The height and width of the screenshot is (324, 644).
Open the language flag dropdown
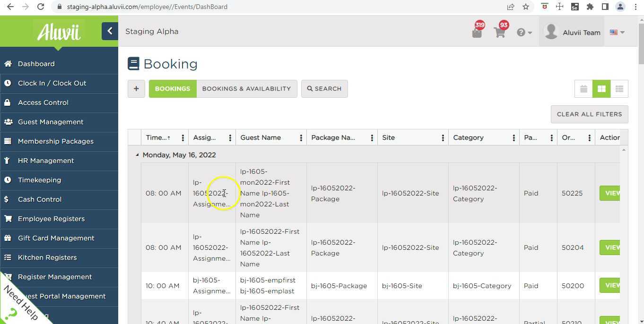coord(616,32)
